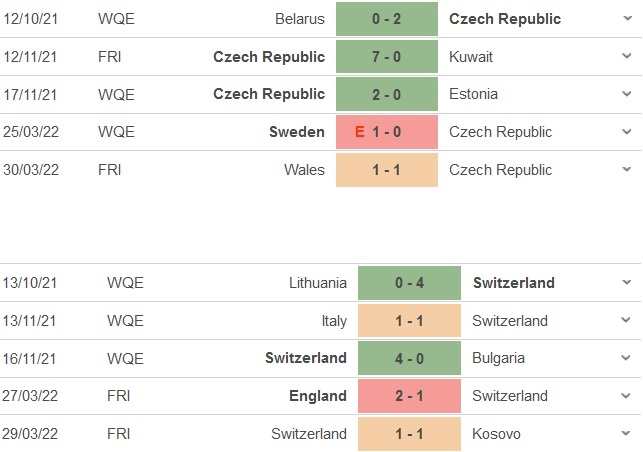The height and width of the screenshot is (452, 643).
Task: Click the England 2 - 1 score box
Action: (x=409, y=396)
